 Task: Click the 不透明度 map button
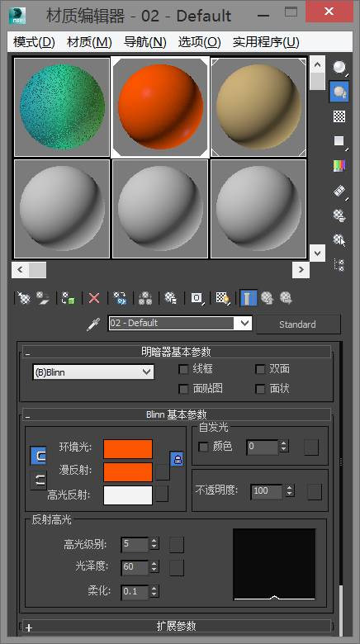[315, 491]
